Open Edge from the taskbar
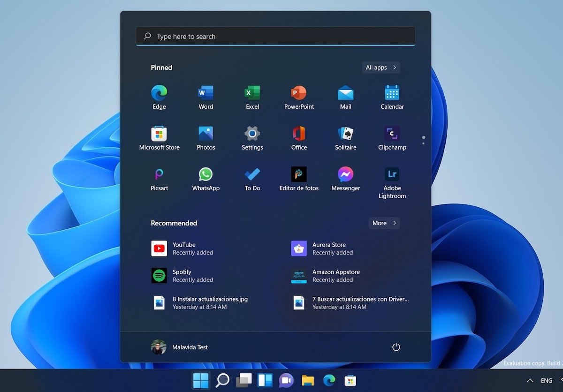The image size is (563, 392). click(329, 380)
